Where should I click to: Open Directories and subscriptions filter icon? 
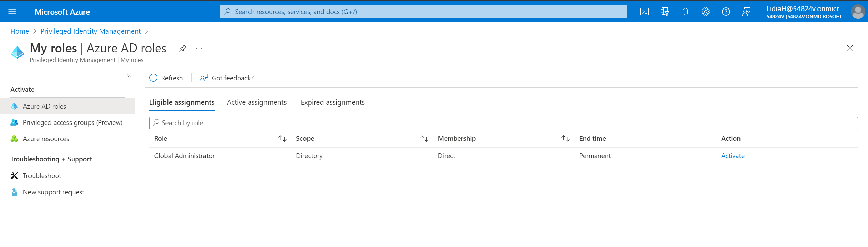click(665, 12)
